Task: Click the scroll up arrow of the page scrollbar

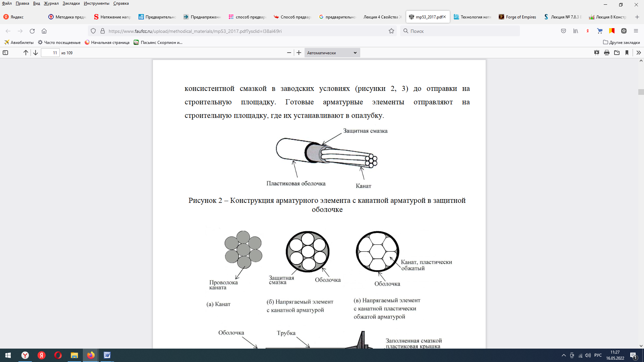Action: [641, 61]
